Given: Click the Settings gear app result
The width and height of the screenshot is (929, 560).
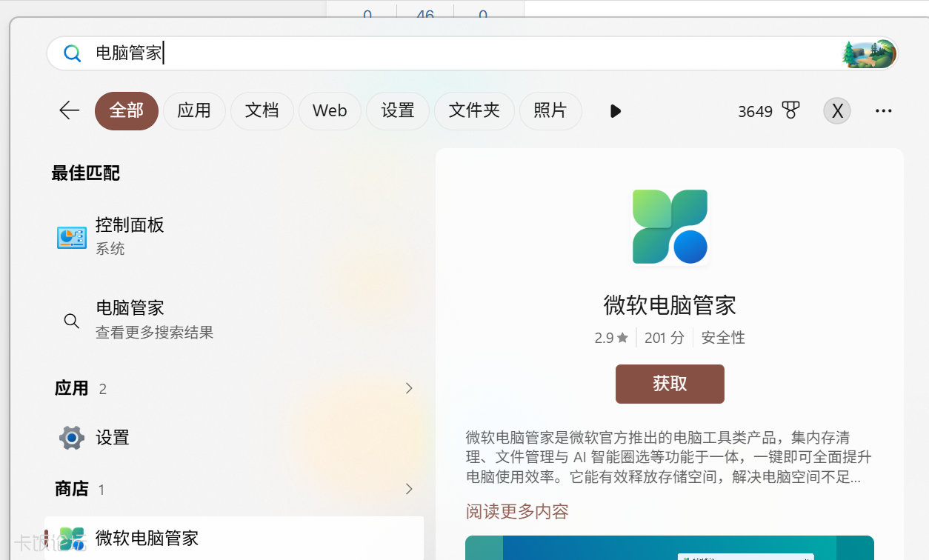Looking at the screenshot, I should (72, 438).
